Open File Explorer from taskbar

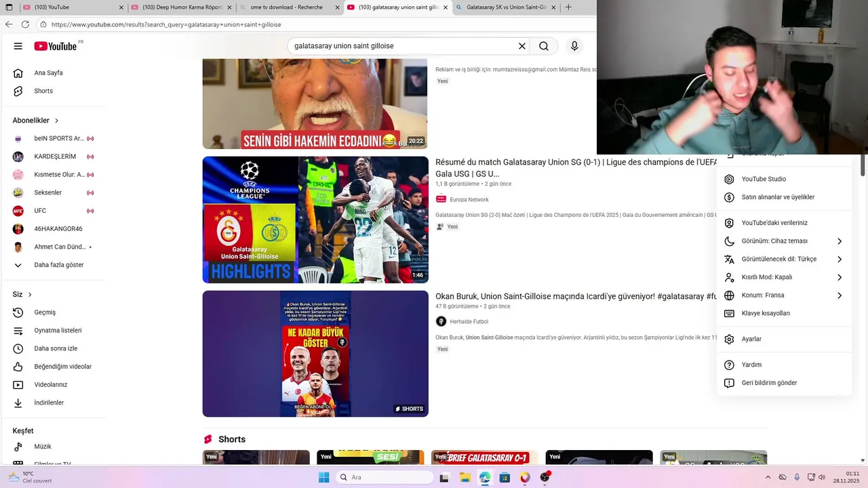click(x=465, y=477)
